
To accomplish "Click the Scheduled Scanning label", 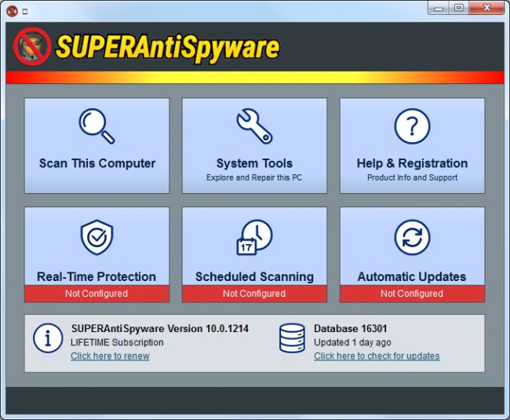I will point(254,277).
